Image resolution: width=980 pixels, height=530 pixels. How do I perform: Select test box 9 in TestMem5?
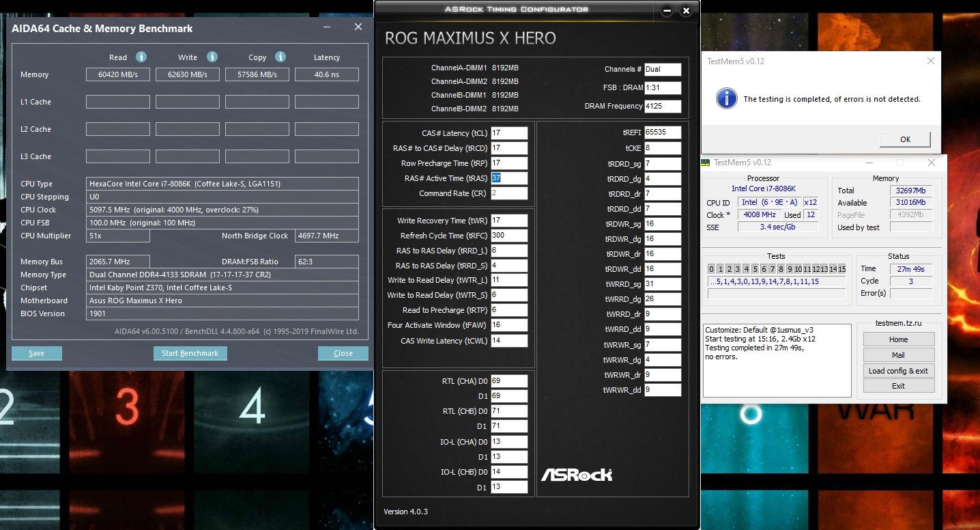790,269
